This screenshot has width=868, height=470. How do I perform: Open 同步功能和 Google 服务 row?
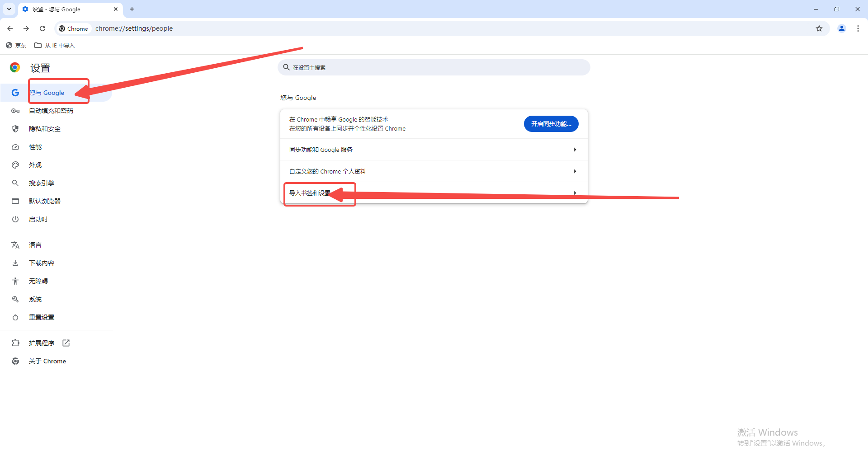point(434,150)
